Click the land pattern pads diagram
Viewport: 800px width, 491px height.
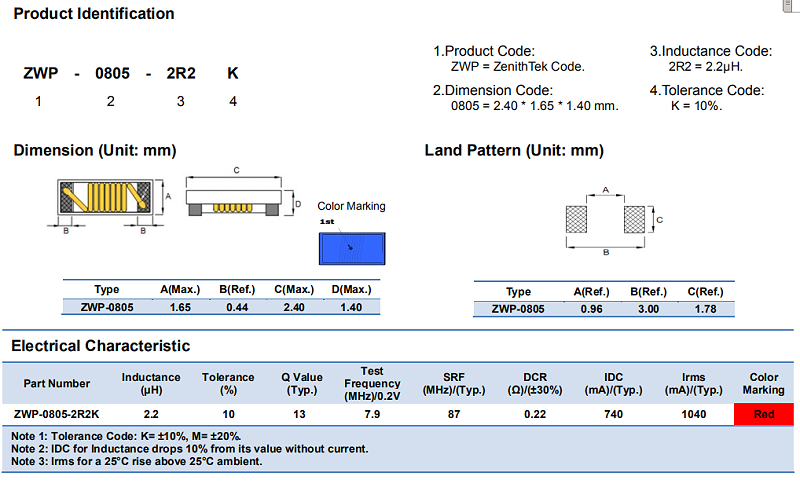pyautogui.click(x=606, y=219)
